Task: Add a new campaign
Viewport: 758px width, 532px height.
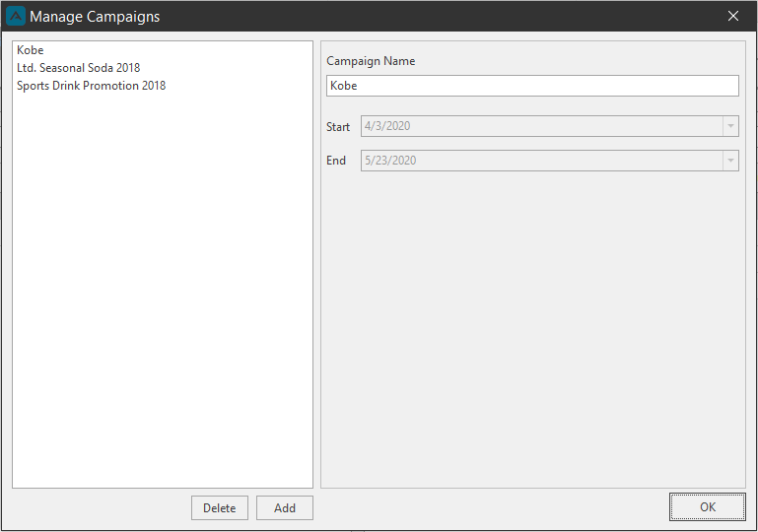Action: click(x=285, y=507)
